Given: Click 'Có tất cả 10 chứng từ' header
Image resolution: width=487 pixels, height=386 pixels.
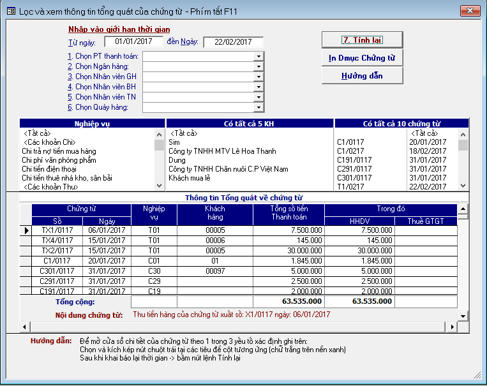Looking at the screenshot, I should point(402,124).
